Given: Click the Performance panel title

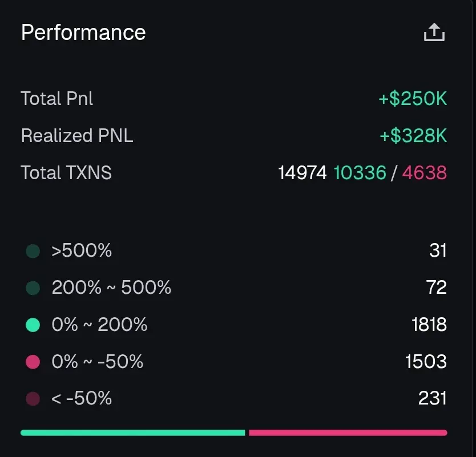Looking at the screenshot, I should pos(83,33).
